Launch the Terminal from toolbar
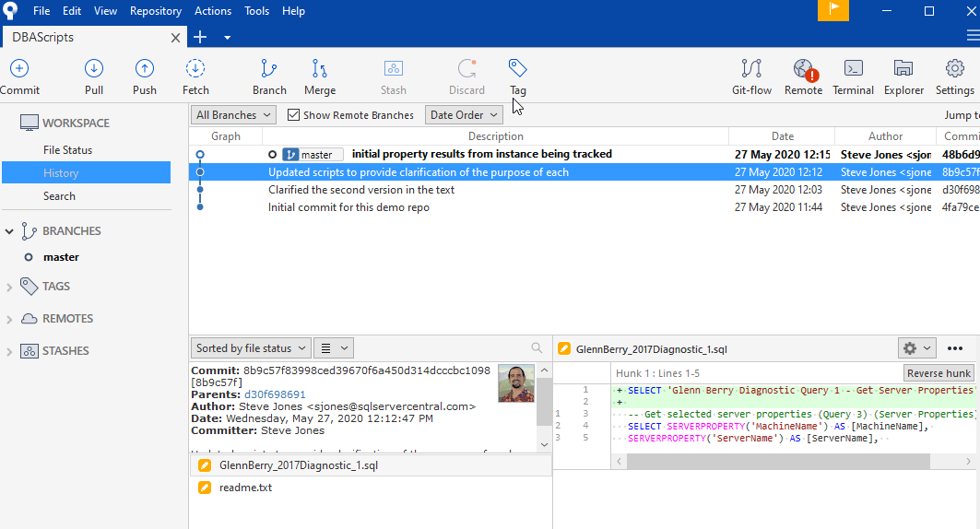Viewport: 980px width, 529px height. pos(853,76)
